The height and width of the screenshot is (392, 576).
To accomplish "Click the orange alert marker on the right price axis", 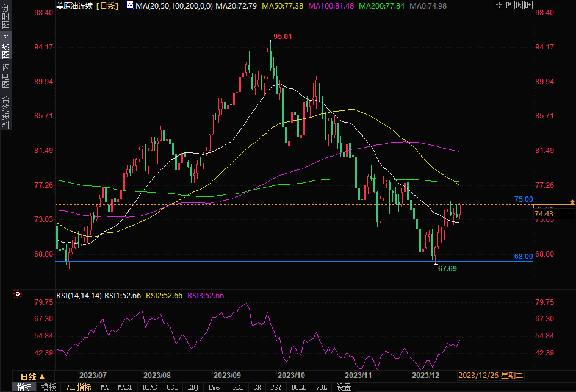I will pos(572,201).
